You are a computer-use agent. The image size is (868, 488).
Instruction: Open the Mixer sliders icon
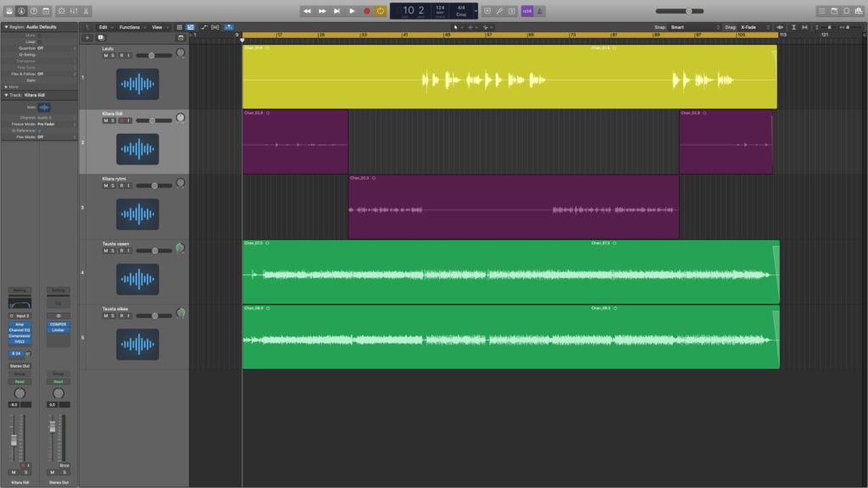pos(74,11)
